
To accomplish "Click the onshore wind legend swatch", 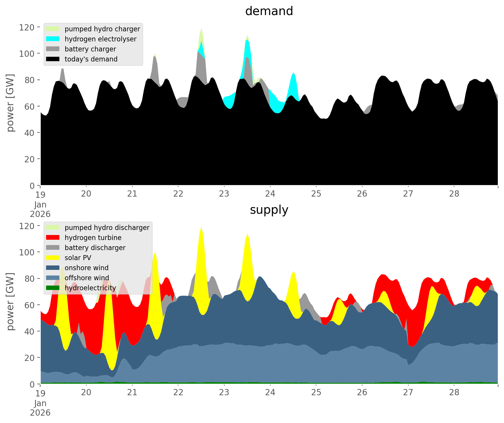I will tap(53, 268).
